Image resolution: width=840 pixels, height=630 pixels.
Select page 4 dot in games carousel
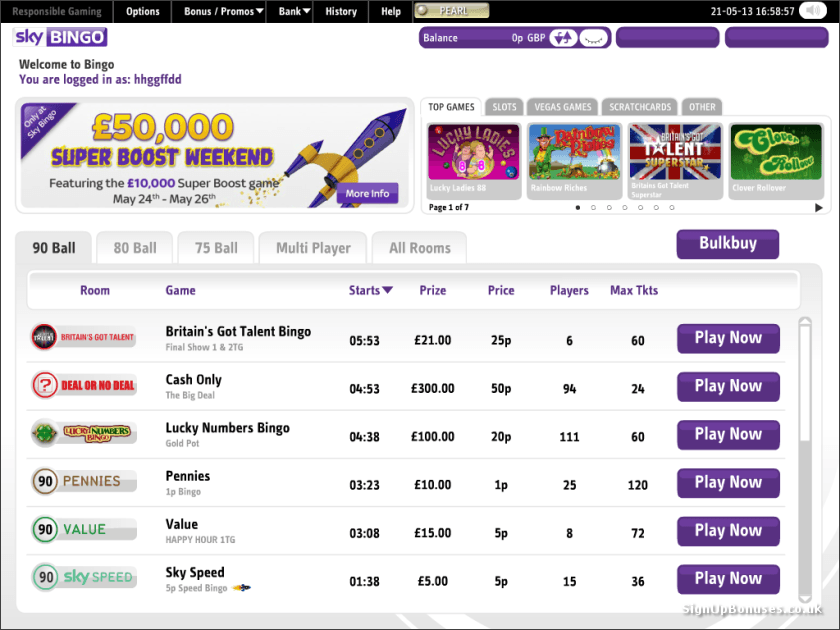[x=625, y=208]
